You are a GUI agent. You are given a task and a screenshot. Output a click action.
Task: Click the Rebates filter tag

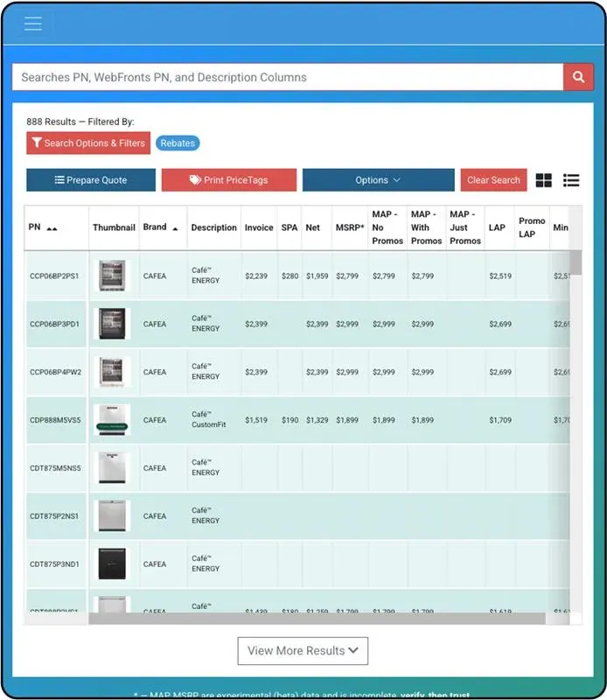click(178, 143)
